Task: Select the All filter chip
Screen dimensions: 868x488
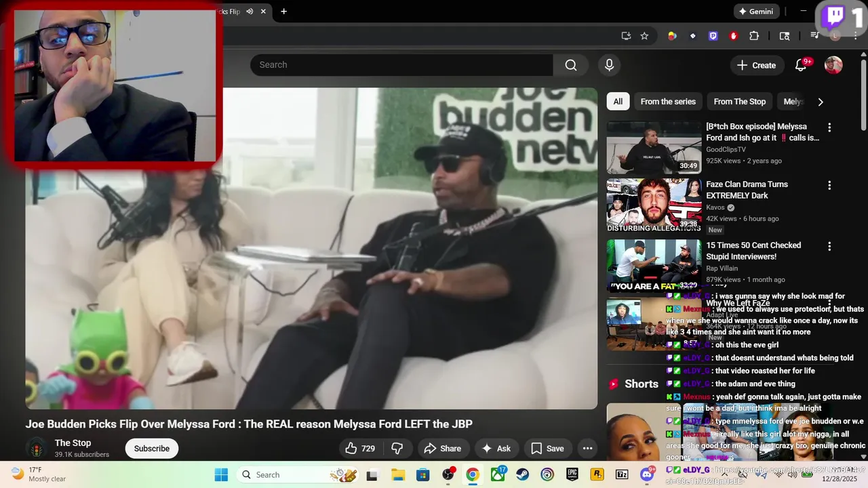Action: (618, 102)
